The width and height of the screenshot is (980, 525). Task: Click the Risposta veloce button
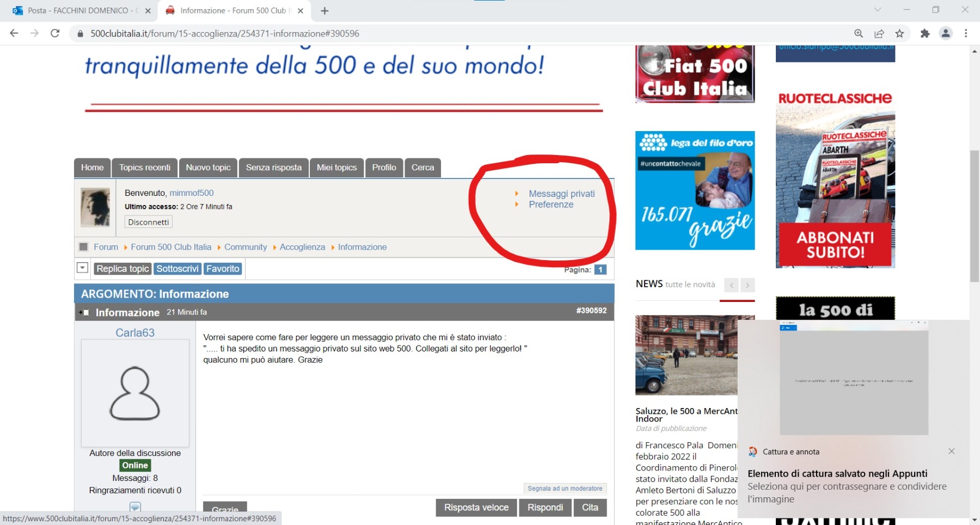(476, 508)
